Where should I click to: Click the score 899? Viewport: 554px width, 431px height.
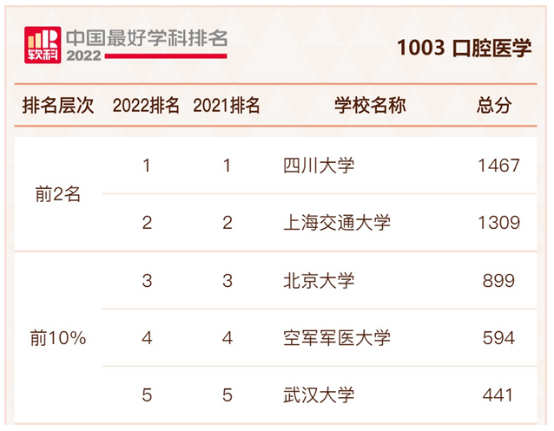499,281
